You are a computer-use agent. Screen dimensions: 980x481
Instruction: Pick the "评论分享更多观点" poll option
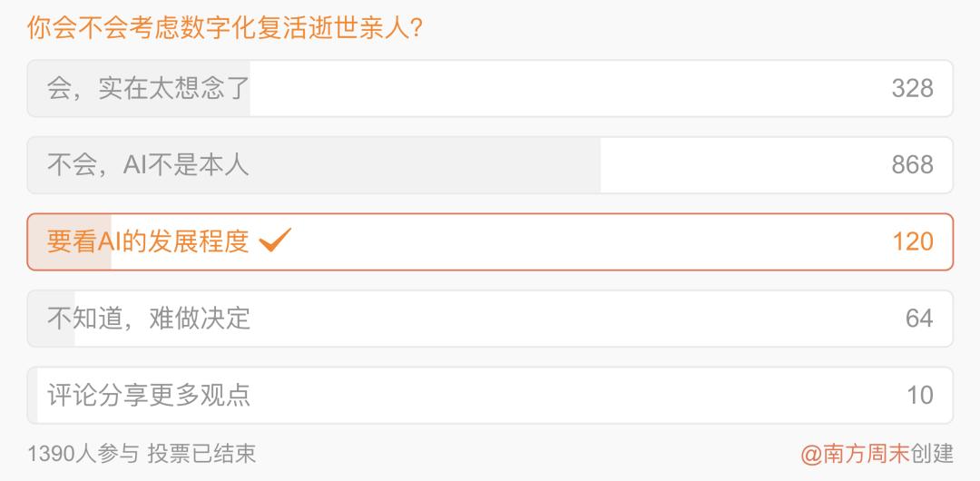pos(148,395)
